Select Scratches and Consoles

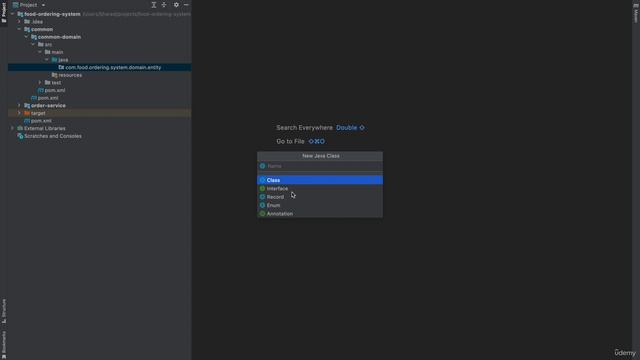(x=53, y=136)
